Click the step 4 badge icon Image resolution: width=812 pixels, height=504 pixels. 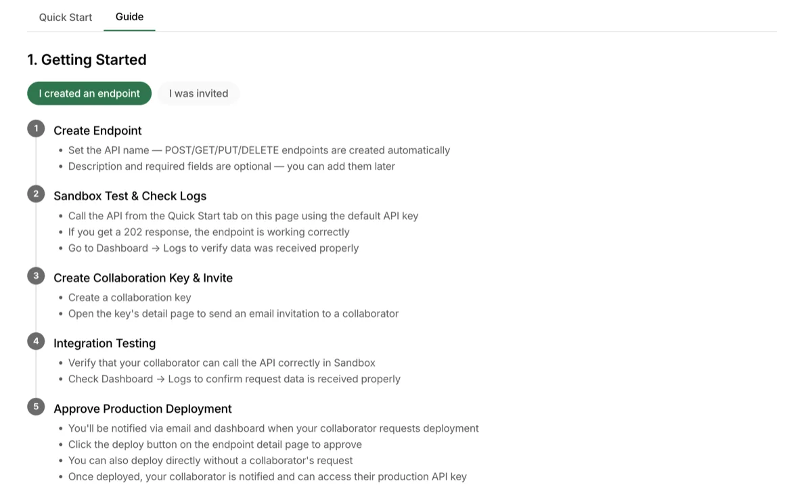tap(36, 342)
